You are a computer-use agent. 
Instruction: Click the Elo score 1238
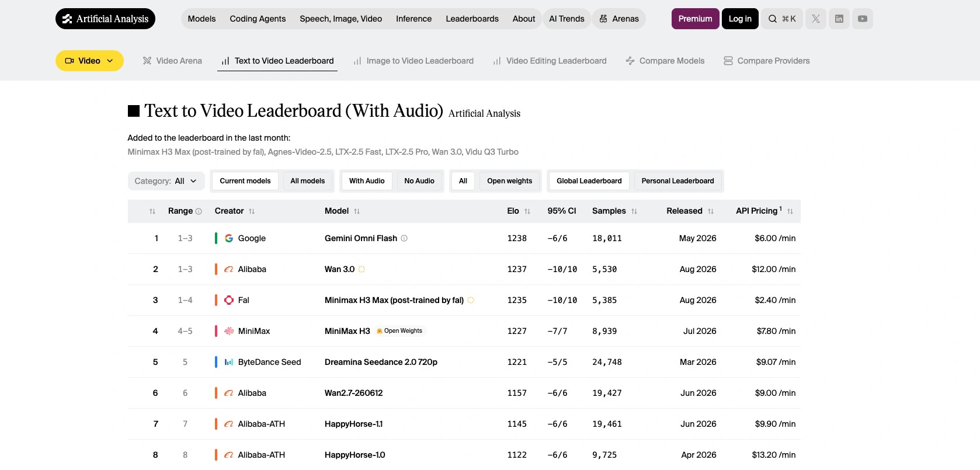[517, 238]
